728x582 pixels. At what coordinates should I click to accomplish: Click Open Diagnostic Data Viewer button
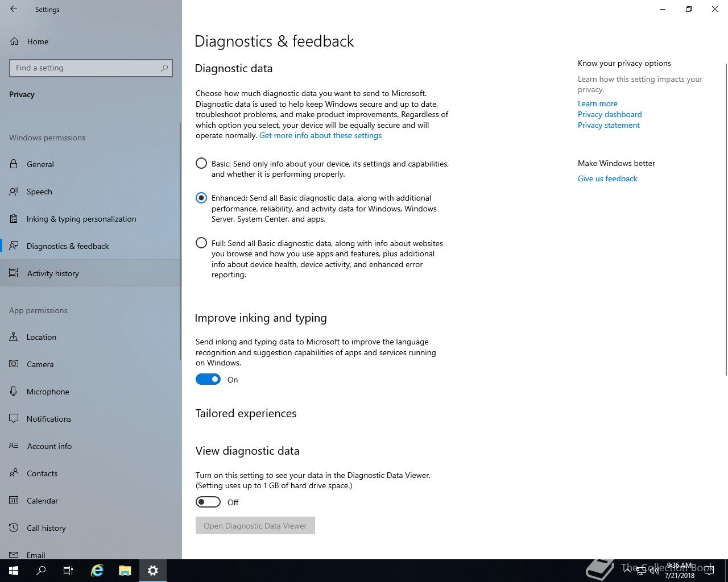coord(255,526)
